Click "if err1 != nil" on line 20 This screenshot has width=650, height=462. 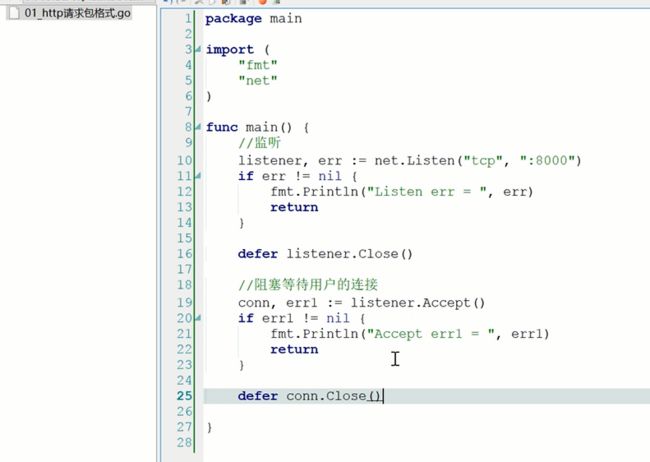[x=294, y=318]
